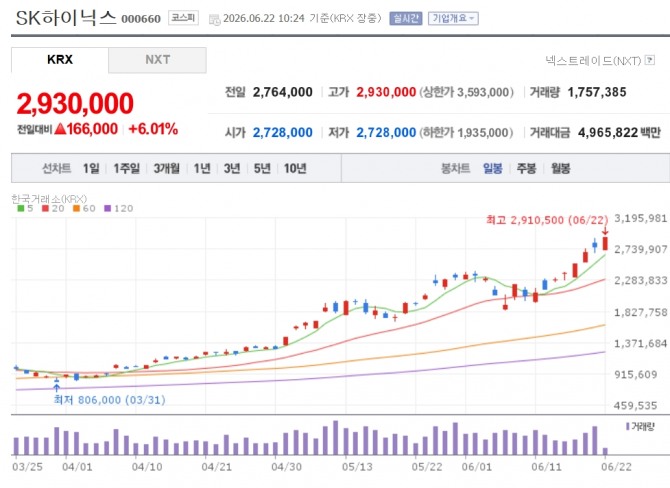Select the 3개월 line chart period

pos(167,168)
